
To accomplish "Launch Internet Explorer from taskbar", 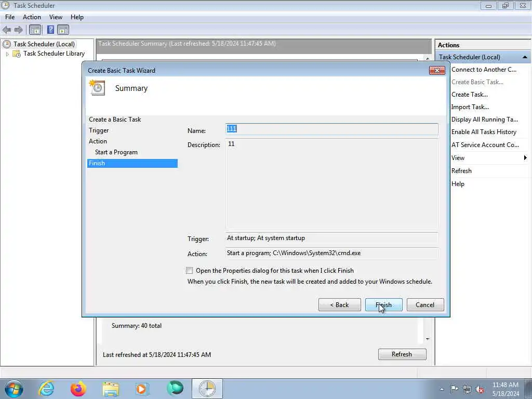I will [46, 389].
